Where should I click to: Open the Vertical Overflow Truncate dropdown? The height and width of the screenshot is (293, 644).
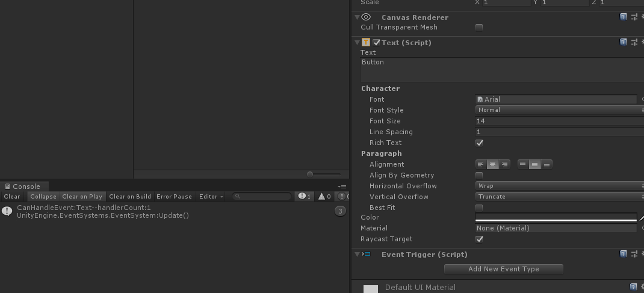tap(559, 197)
